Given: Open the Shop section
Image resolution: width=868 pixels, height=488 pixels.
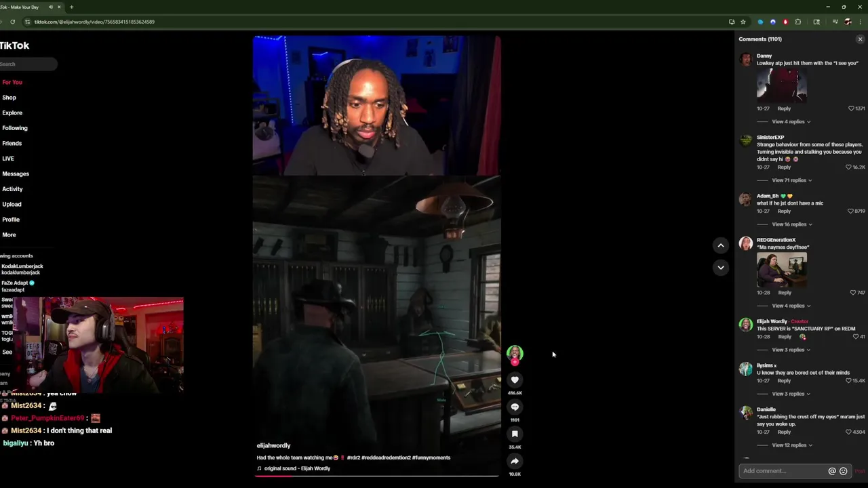Looking at the screenshot, I should [x=9, y=98].
